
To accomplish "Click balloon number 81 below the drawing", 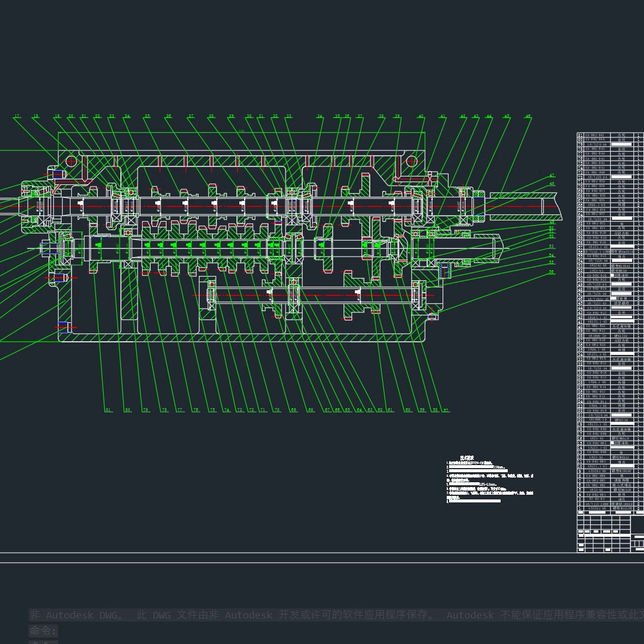I will point(108,409).
